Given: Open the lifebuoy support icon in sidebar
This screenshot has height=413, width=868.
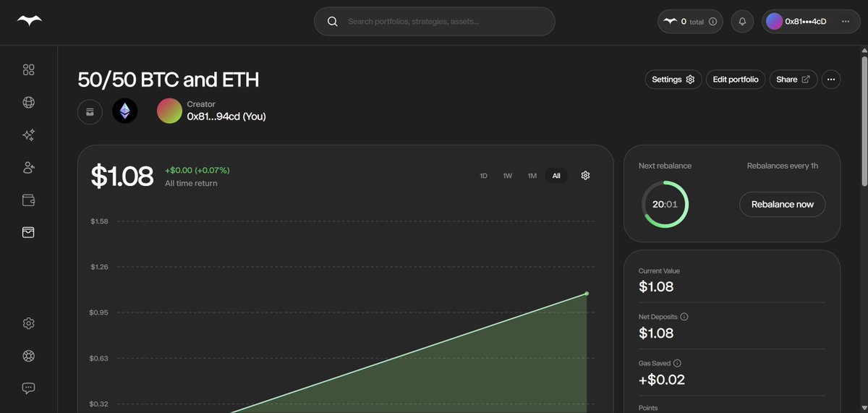Looking at the screenshot, I should (x=29, y=356).
